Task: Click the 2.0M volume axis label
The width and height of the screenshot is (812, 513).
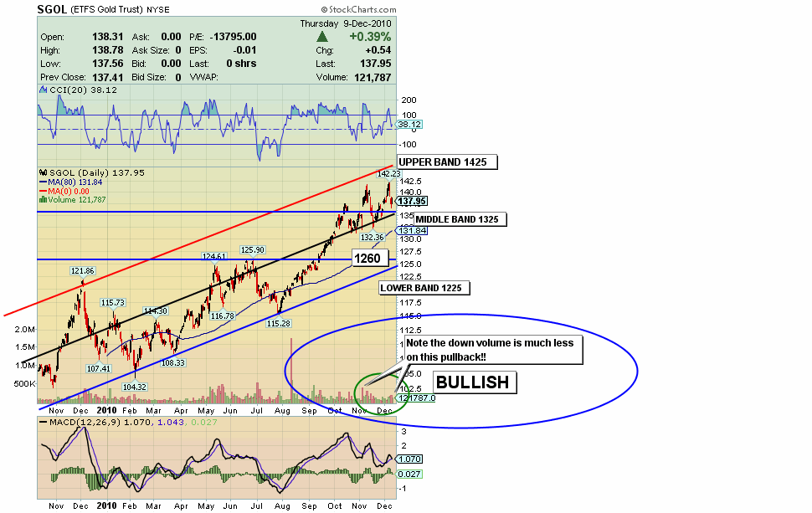Action: pos(25,330)
